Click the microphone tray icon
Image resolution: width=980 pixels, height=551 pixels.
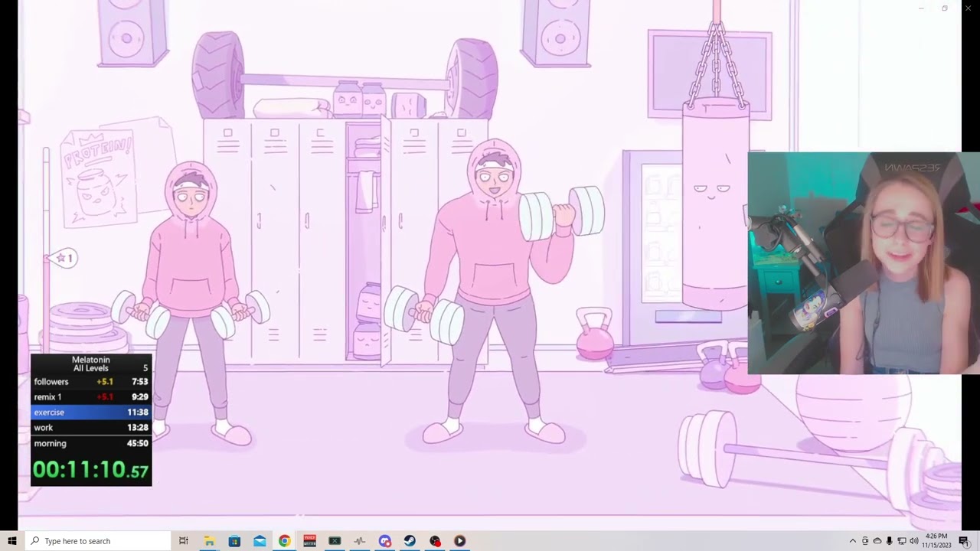[890, 541]
